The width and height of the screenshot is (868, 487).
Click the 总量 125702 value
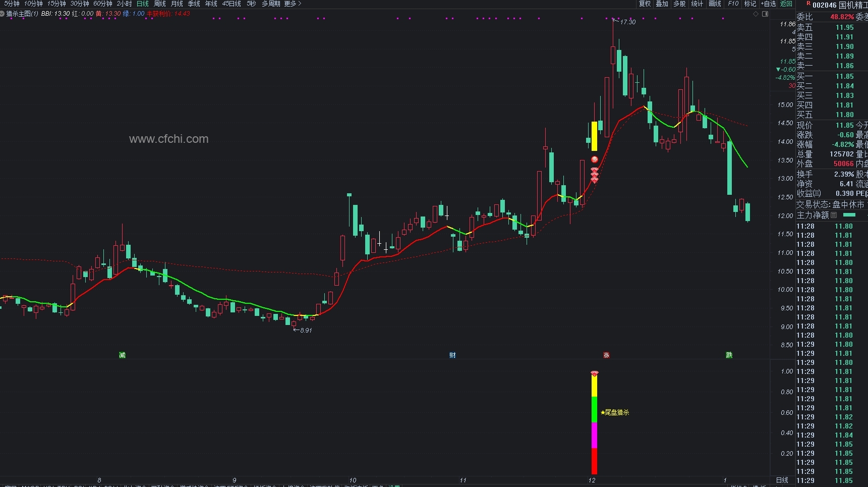[842, 154]
